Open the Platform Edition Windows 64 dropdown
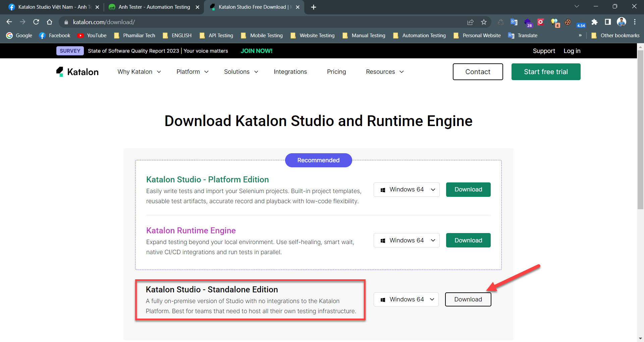 point(407,189)
